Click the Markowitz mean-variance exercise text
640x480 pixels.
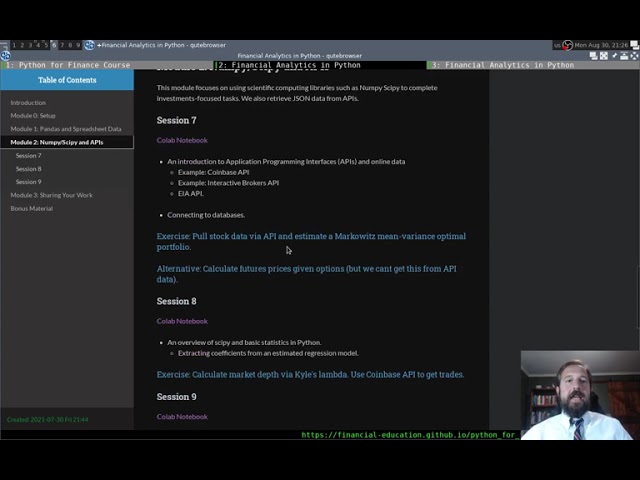[311, 241]
